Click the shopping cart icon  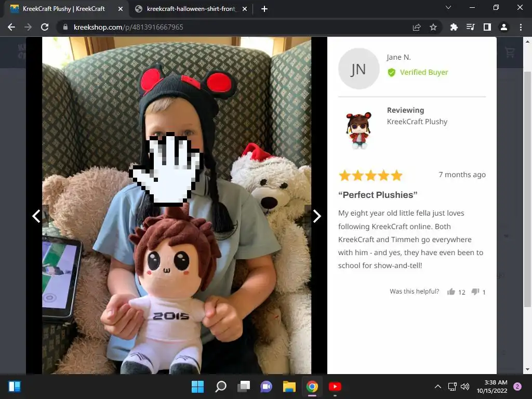pyautogui.click(x=510, y=52)
